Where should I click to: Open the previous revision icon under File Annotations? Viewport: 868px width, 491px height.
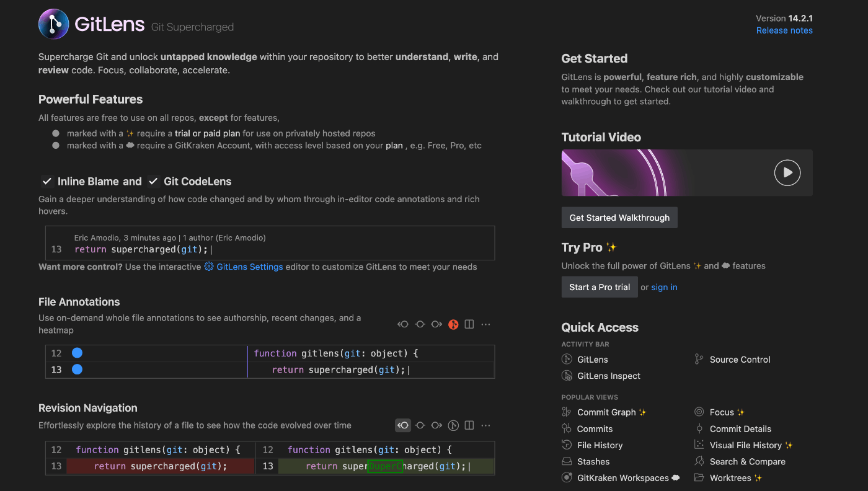(x=403, y=324)
